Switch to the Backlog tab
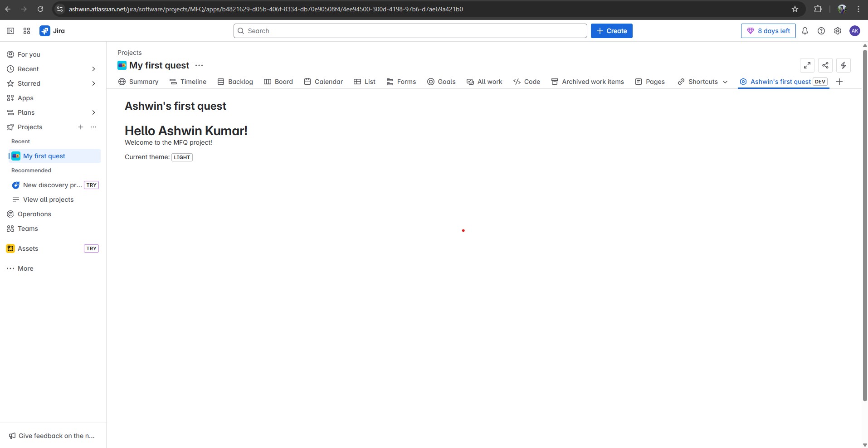 235,82
